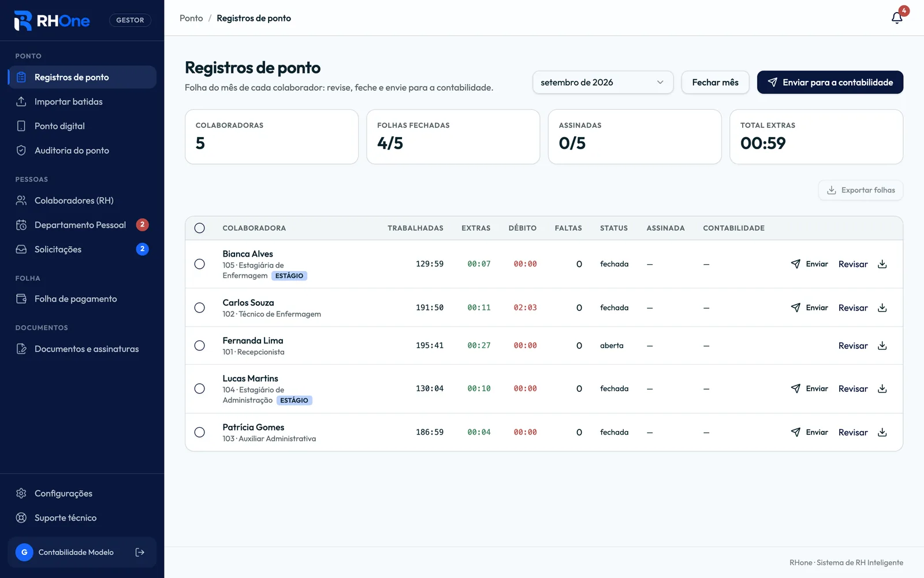The image size is (924, 578).
Task: Download Patrícia Gomes's timesheet via download icon
Action: tap(882, 432)
